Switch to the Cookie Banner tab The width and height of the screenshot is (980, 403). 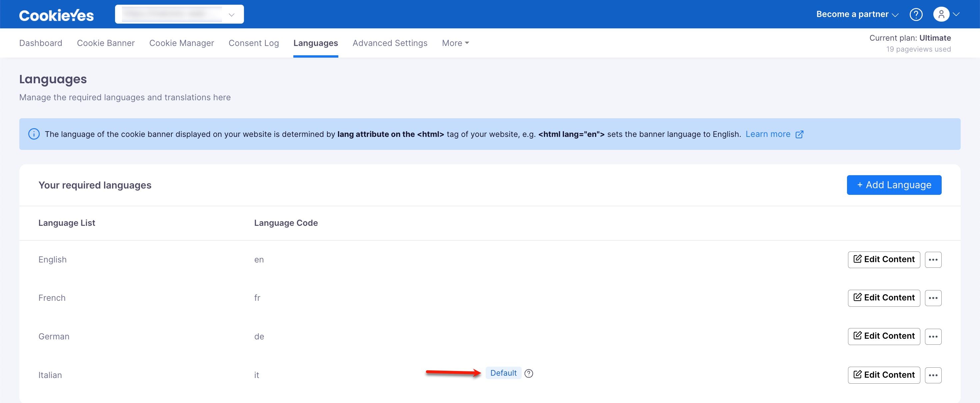[106, 43]
